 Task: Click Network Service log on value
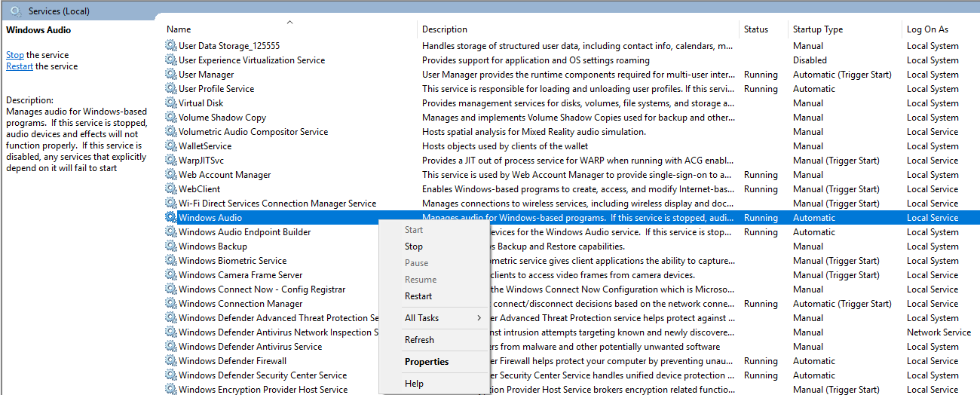[939, 332]
